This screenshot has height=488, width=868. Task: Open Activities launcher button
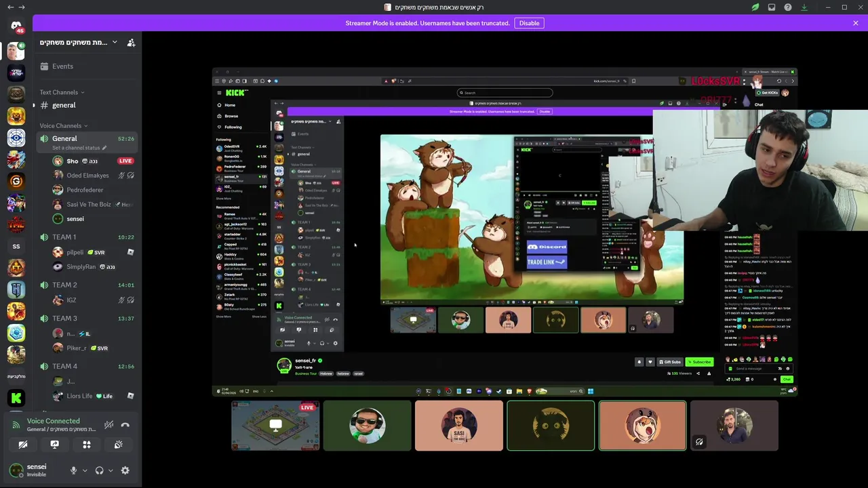pos(87,445)
